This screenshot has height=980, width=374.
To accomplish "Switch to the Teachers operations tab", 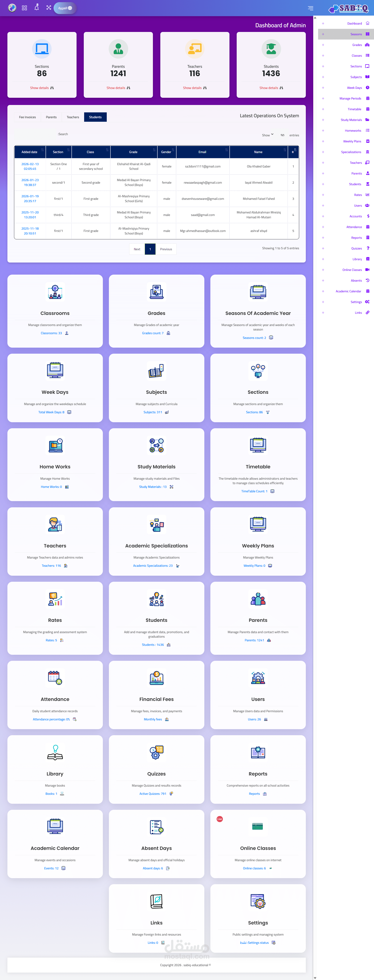I will (73, 117).
